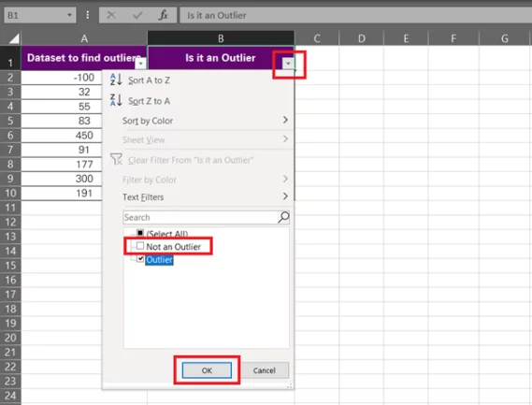Click cell containing 450
This screenshot has height=405, width=532.
click(62, 136)
